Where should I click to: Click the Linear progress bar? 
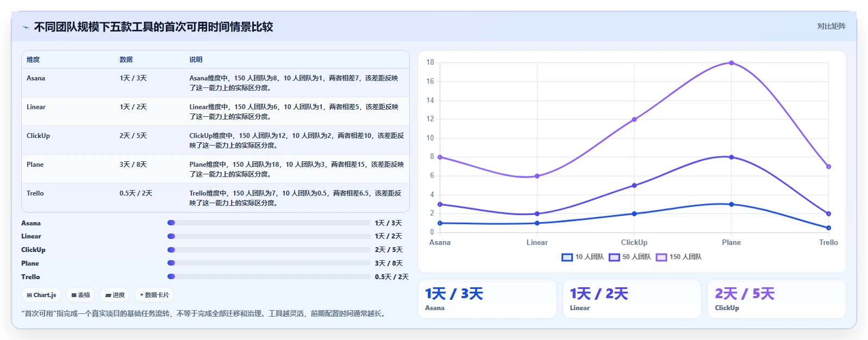point(269,236)
